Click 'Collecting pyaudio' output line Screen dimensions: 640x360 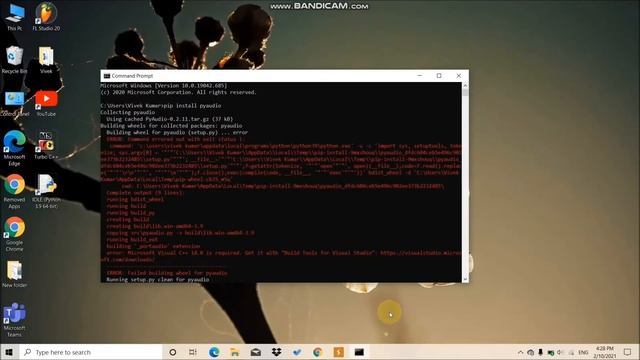(x=128, y=112)
